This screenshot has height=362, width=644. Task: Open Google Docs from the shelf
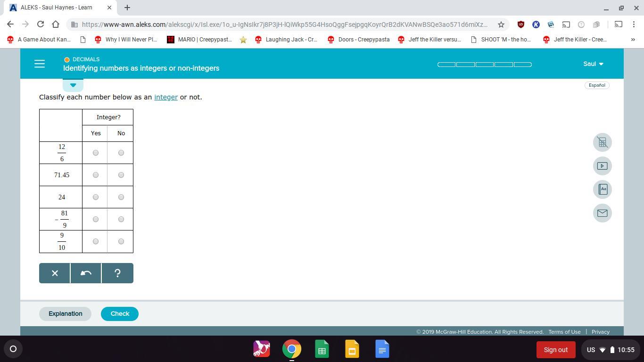(382, 349)
